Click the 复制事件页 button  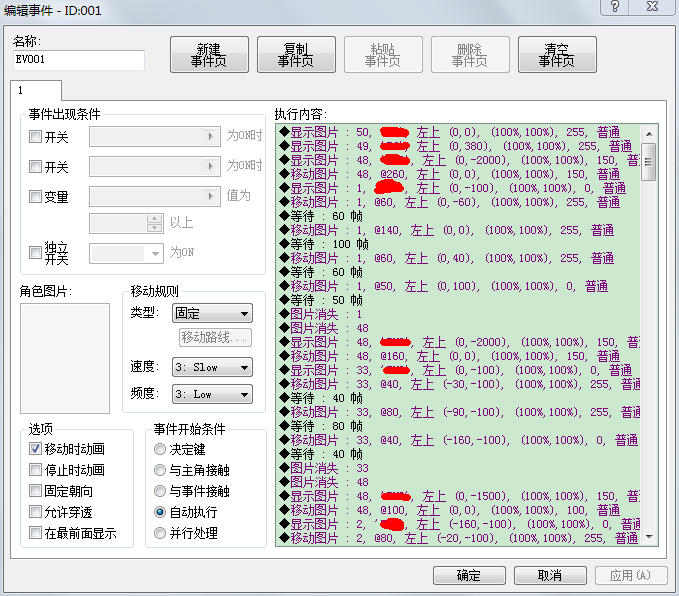296,55
